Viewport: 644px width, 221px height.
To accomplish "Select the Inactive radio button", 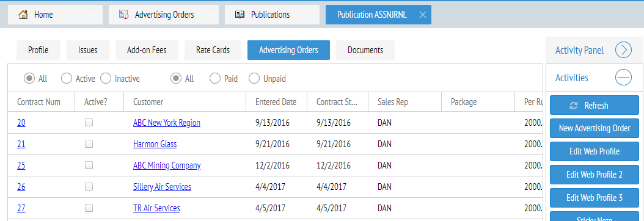I will point(106,78).
